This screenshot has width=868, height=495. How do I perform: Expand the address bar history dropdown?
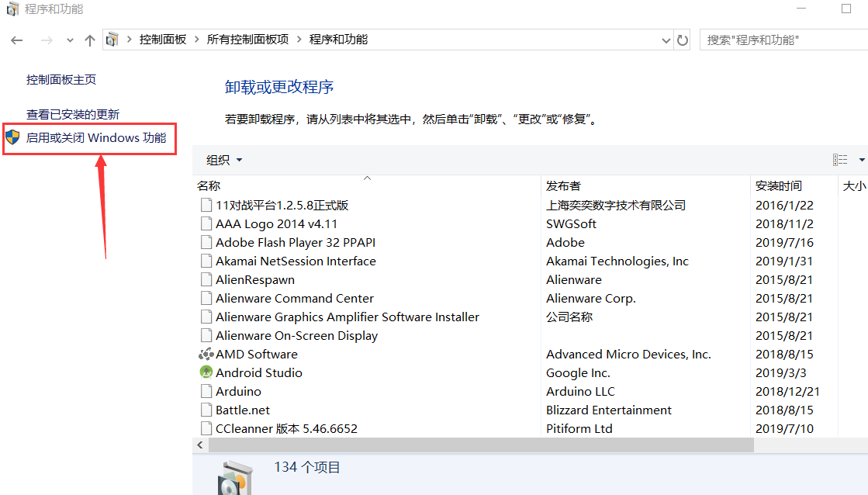666,40
